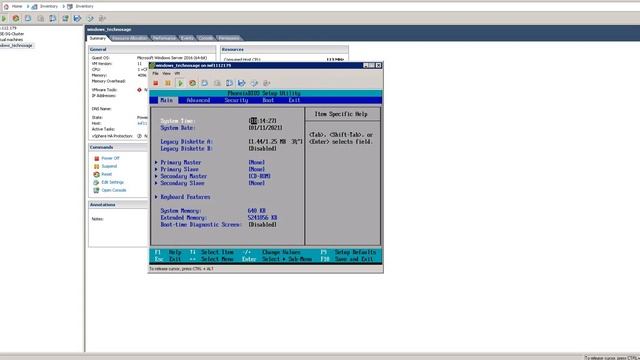Select Advanced tab in BIOS Setup Utility
The height and width of the screenshot is (360, 640).
pos(198,100)
